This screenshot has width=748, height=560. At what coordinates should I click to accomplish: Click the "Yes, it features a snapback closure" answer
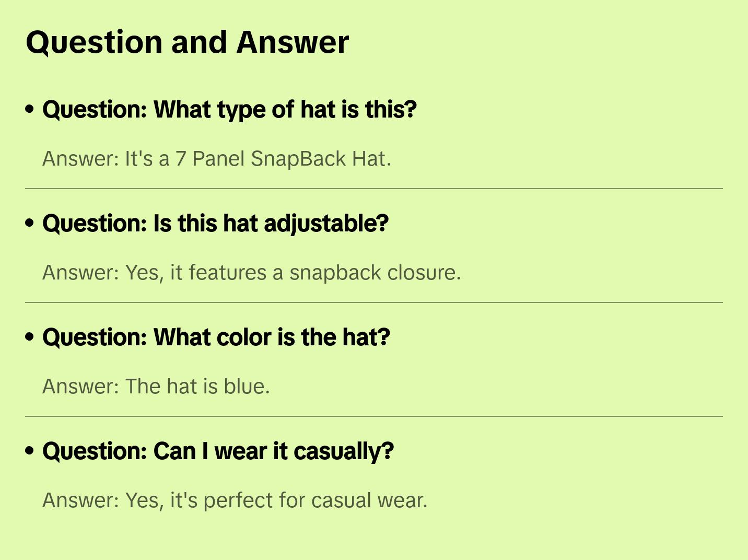252,273
